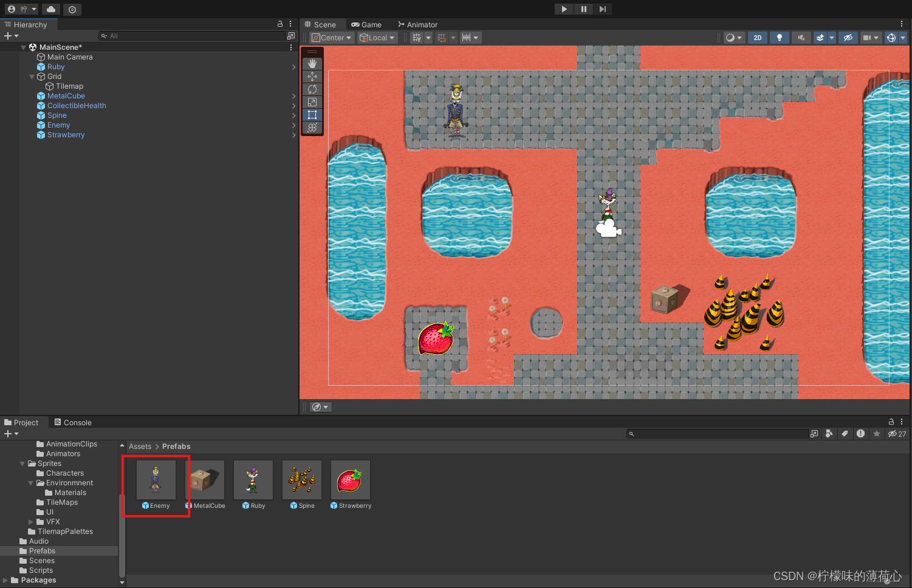Toggle 2D mode in the Scene view
This screenshot has height=588, width=912.
(757, 37)
